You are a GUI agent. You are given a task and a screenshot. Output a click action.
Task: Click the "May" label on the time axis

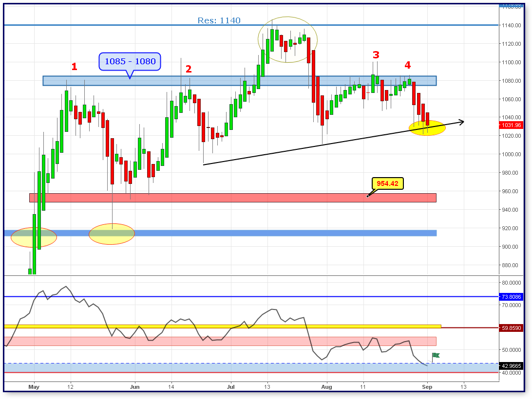34,387
